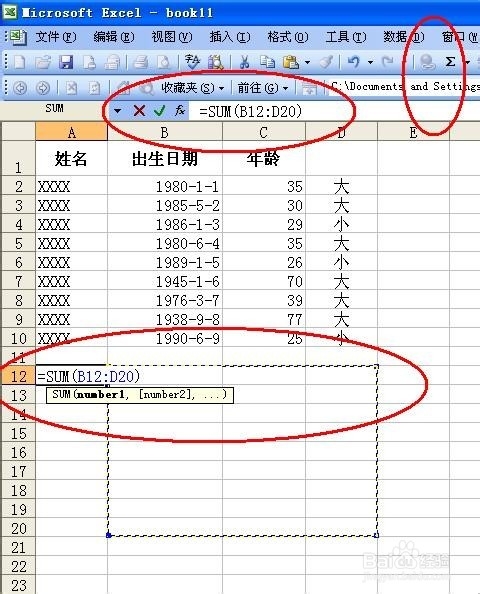Screen dimensions: 480x594
Task: Click the Redo arrow icon
Action: pos(388,62)
